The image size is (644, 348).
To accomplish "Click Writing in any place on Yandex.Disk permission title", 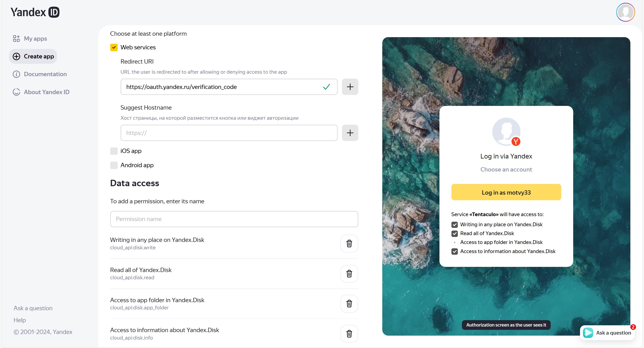I will tap(157, 240).
